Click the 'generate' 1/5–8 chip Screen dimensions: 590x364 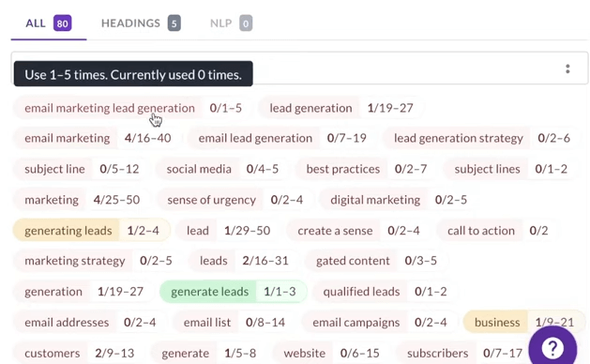[x=209, y=353]
